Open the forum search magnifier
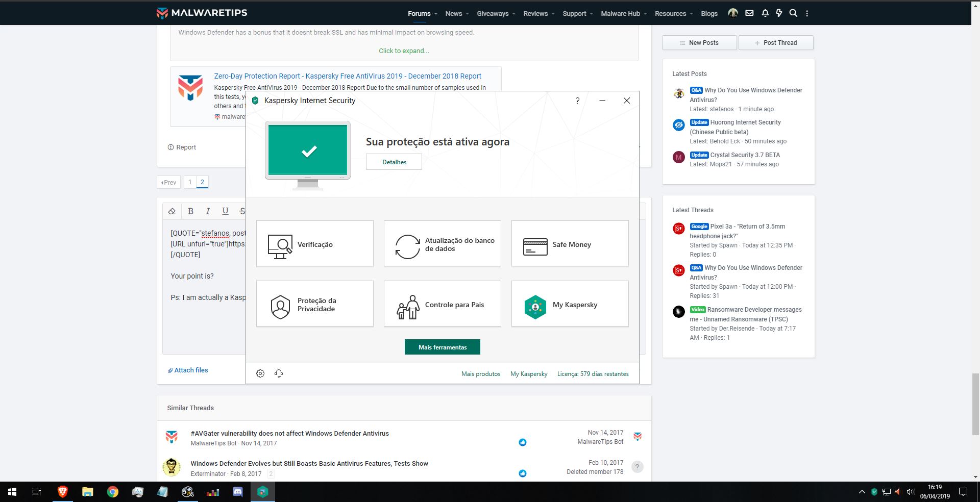 point(793,13)
